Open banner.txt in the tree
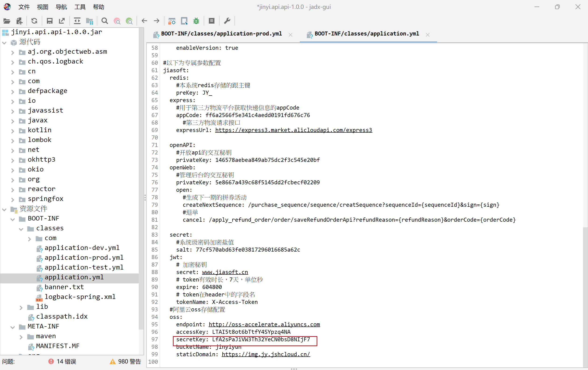This screenshot has height=370, width=588. pos(64,287)
